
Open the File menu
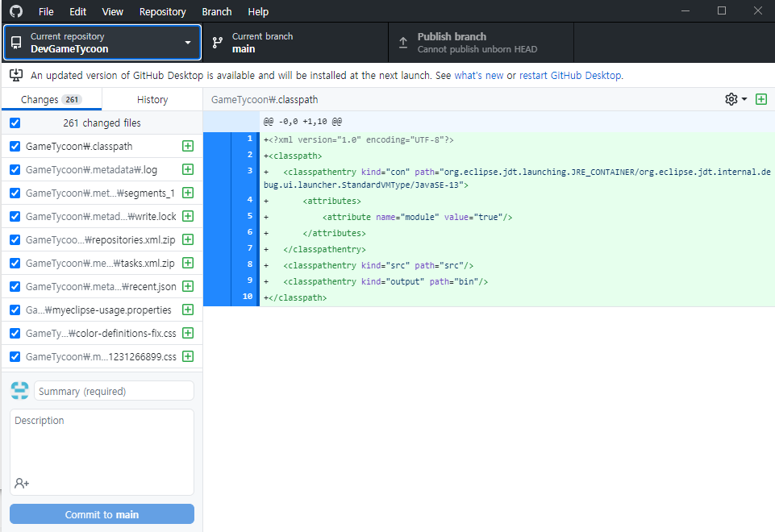tap(46, 11)
